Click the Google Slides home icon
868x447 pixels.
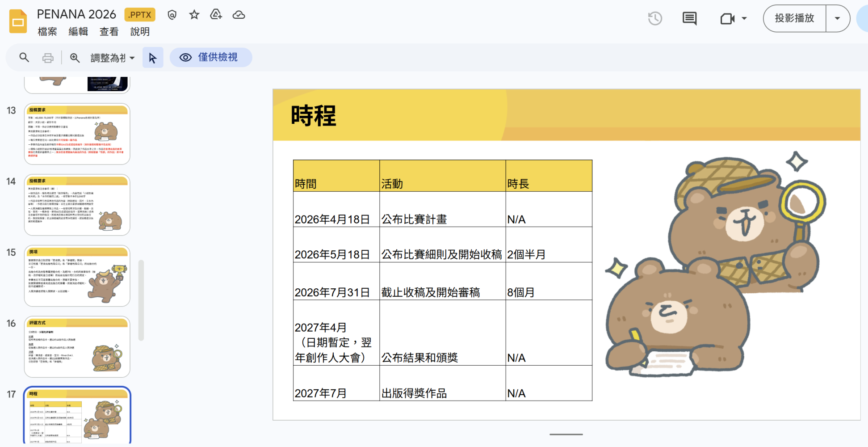click(x=18, y=21)
